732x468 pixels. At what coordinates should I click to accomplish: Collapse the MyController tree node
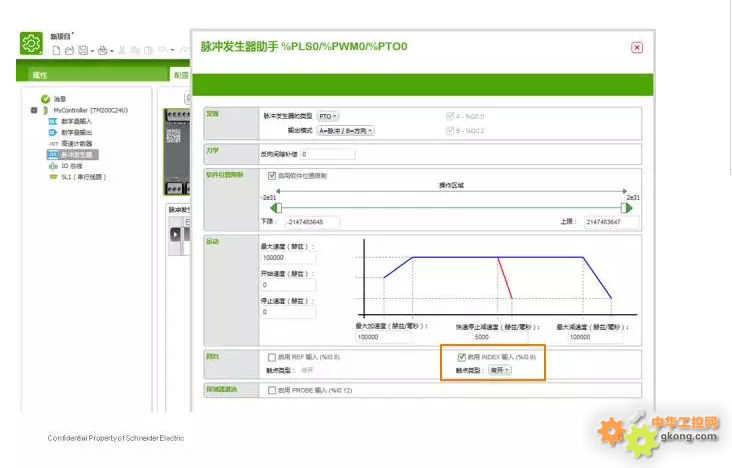pyautogui.click(x=33, y=110)
